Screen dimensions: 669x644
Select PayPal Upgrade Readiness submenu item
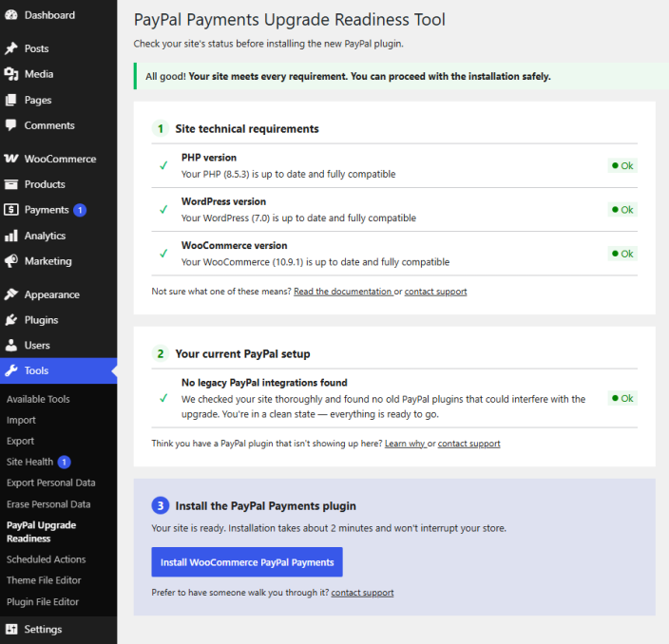pos(42,532)
